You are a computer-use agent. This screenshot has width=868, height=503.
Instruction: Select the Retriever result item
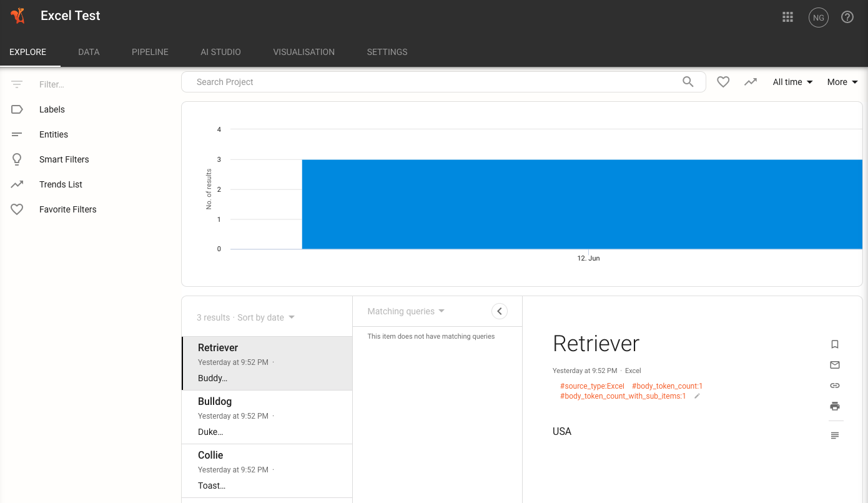267,363
